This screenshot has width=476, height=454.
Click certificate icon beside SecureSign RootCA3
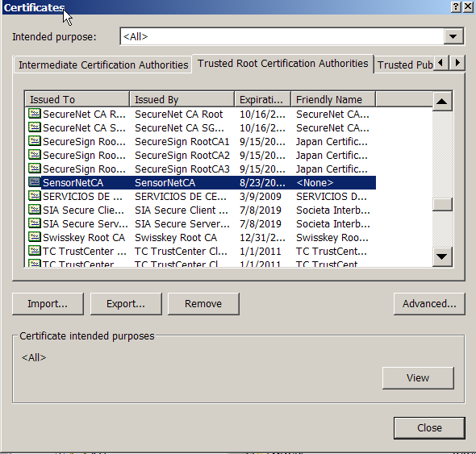point(35,168)
